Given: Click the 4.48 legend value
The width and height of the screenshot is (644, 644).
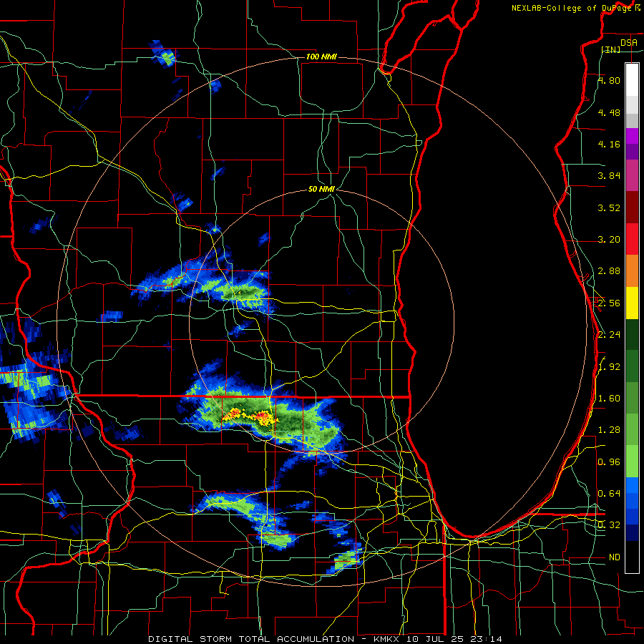Looking at the screenshot, I should coord(609,112).
